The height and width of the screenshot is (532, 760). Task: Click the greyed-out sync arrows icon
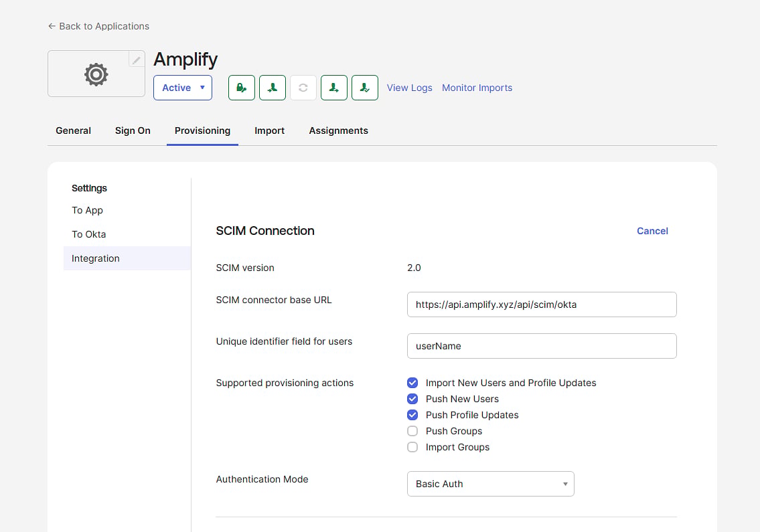[x=303, y=88]
